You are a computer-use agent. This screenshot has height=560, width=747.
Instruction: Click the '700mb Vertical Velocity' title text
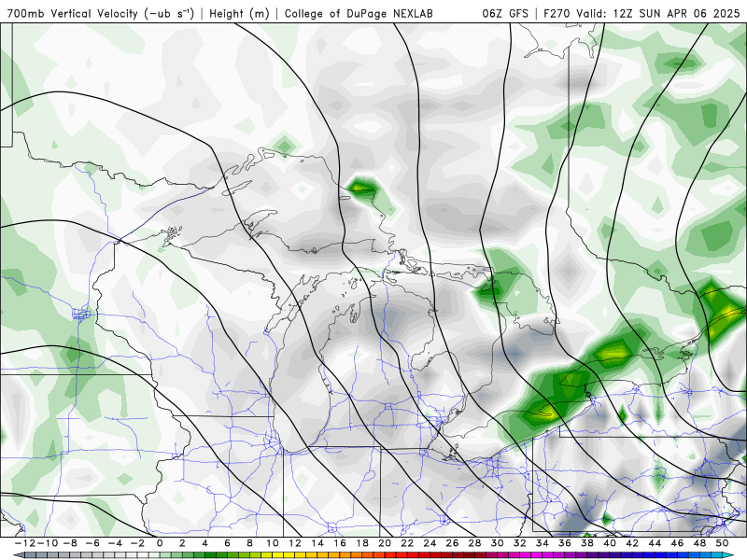73,13
